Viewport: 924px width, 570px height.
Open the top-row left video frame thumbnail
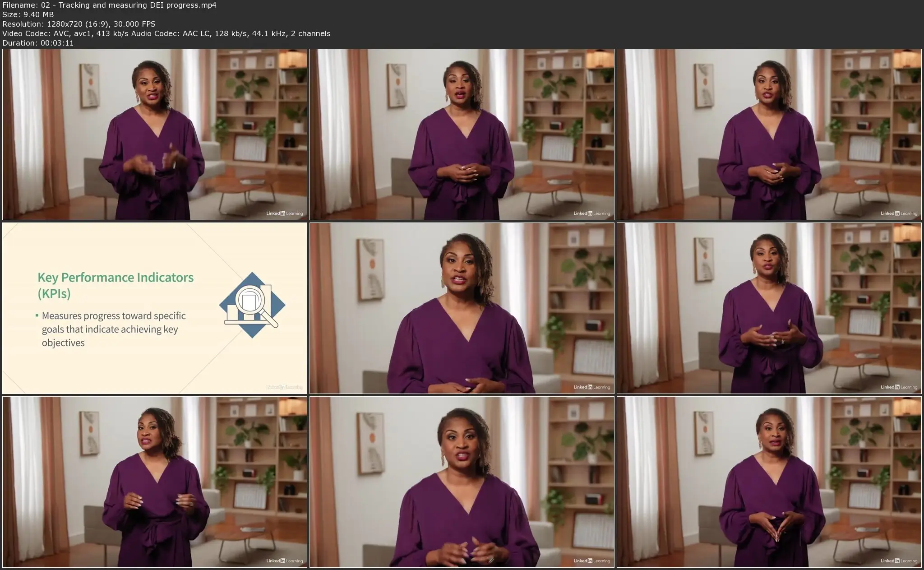pos(155,134)
